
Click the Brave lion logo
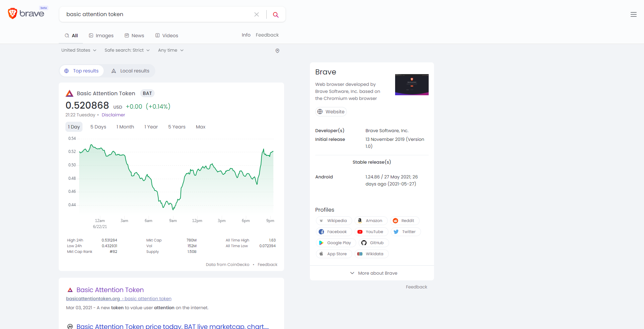(x=12, y=13)
